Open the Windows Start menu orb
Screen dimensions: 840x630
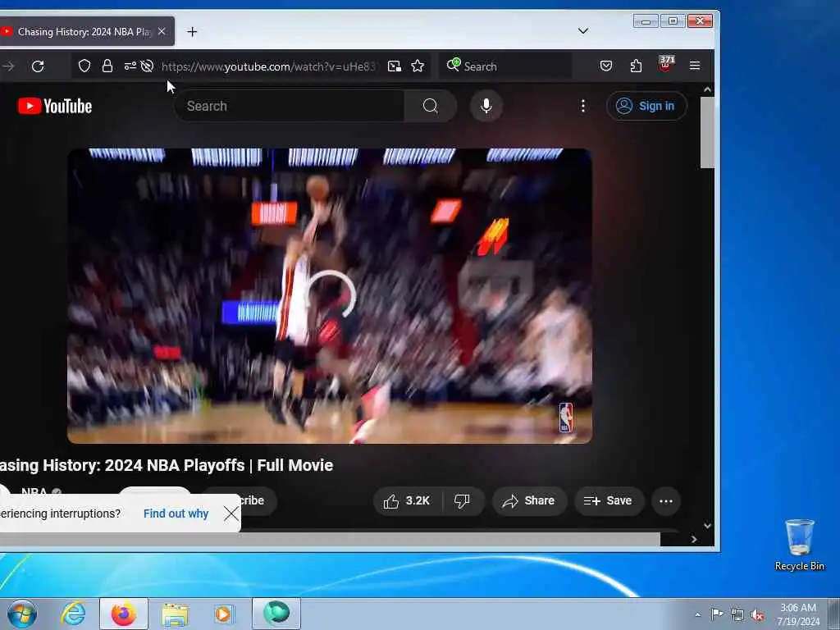click(22, 614)
